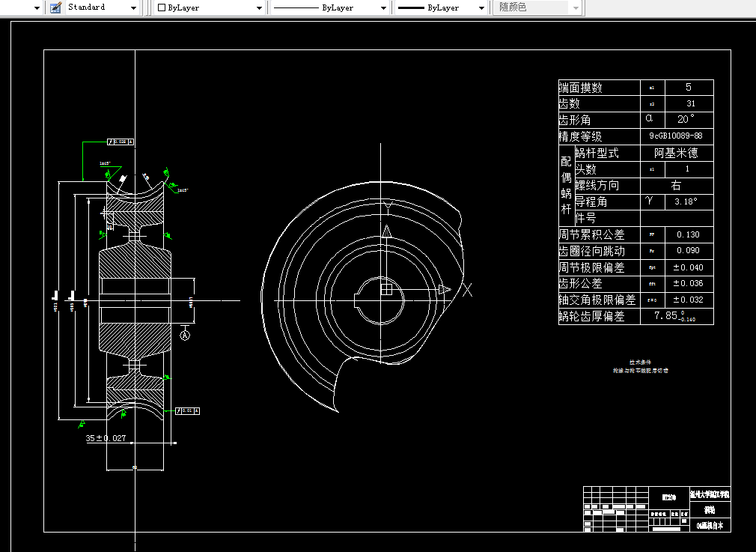
Task: Select the 配偶蜗杆 vertical label
Action: point(567,185)
